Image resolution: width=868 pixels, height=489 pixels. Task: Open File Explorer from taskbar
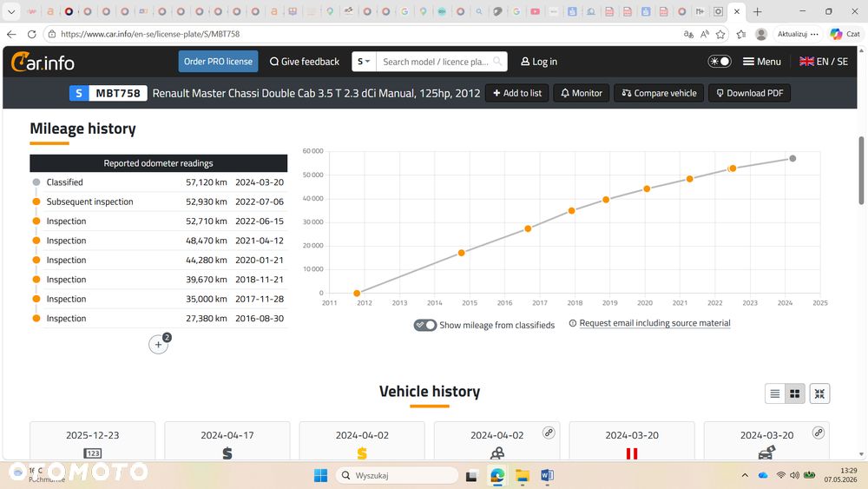[x=522, y=475]
